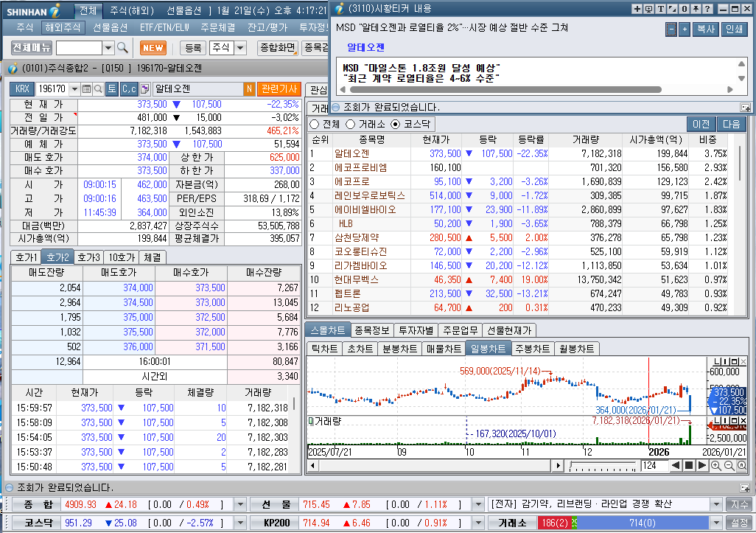Open the ETF/ETN/ELW menu
The image size is (756, 533).
click(165, 27)
